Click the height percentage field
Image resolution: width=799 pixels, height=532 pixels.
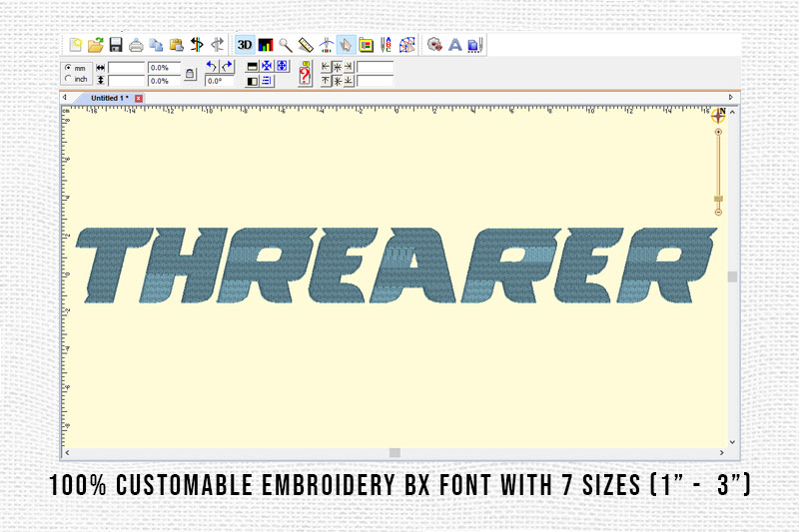tap(164, 81)
